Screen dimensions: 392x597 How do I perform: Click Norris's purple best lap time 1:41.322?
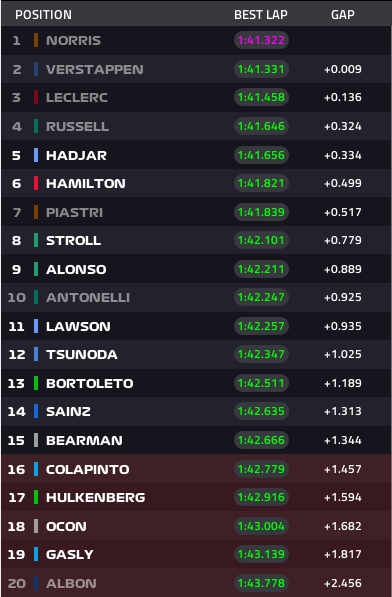[x=261, y=40]
